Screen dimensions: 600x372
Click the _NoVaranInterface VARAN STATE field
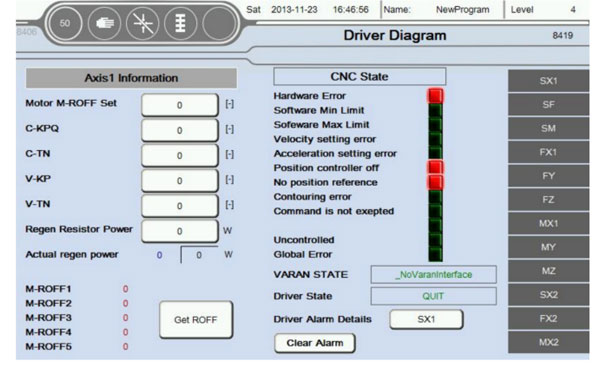pyautogui.click(x=434, y=274)
